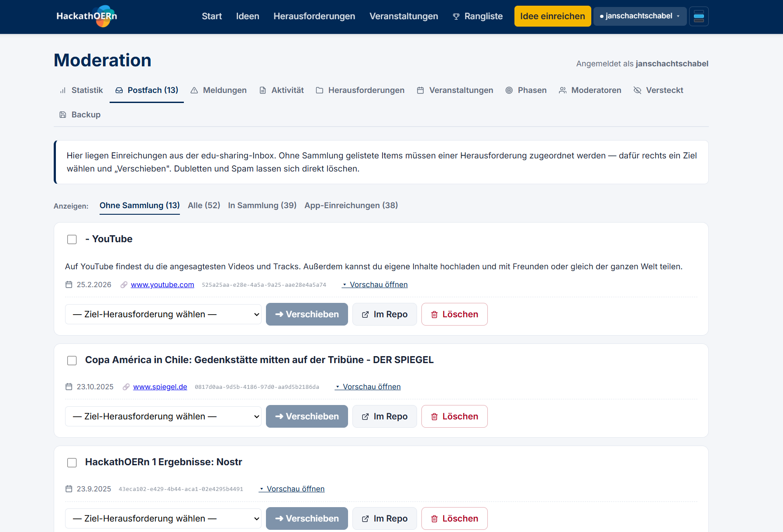Check the Copa América item checkbox
The image size is (783, 532).
coord(72,360)
